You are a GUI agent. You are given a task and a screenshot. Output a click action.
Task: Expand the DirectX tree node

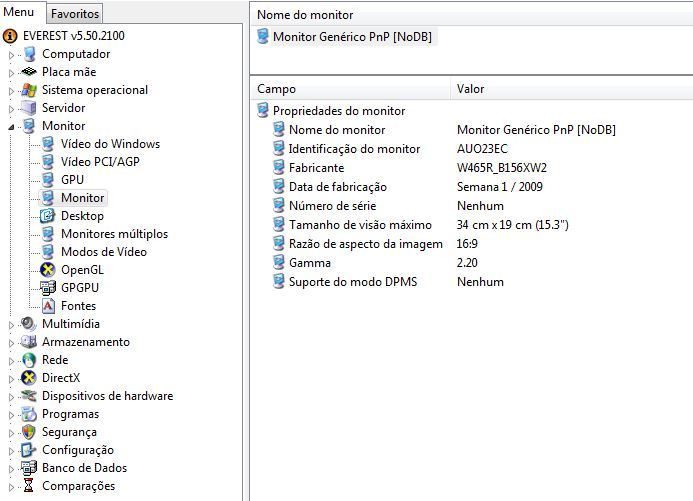(x=11, y=380)
